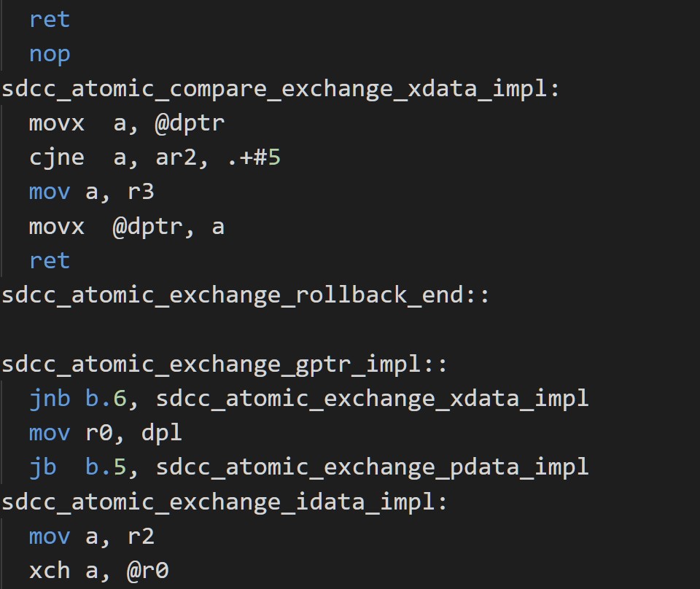Click the sdcc_atomic_exchange_pdata_impl jump target
The image size is (700, 589).
(373, 467)
